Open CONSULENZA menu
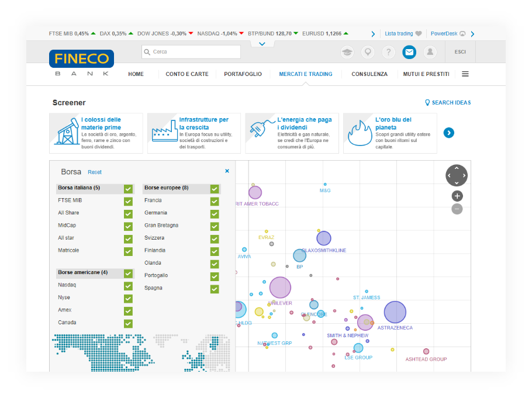This screenshot has width=532, height=398. (369, 74)
